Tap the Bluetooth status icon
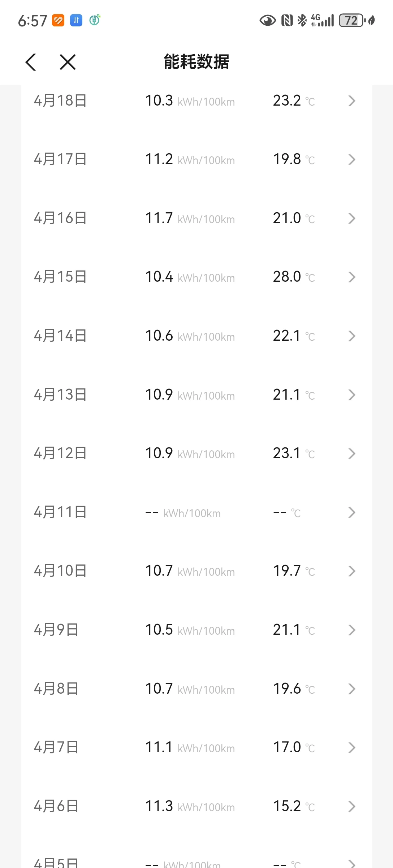This screenshot has height=868, width=393. coord(302,21)
